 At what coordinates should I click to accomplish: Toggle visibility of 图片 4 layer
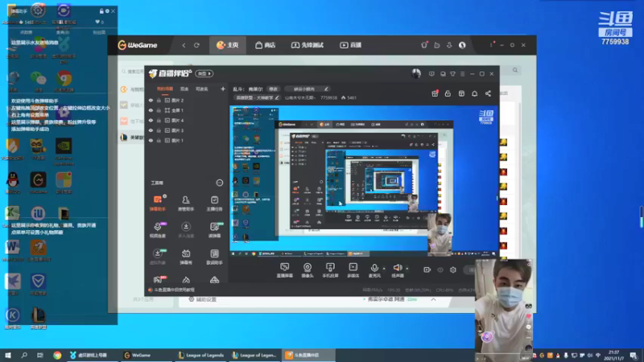[151, 120]
